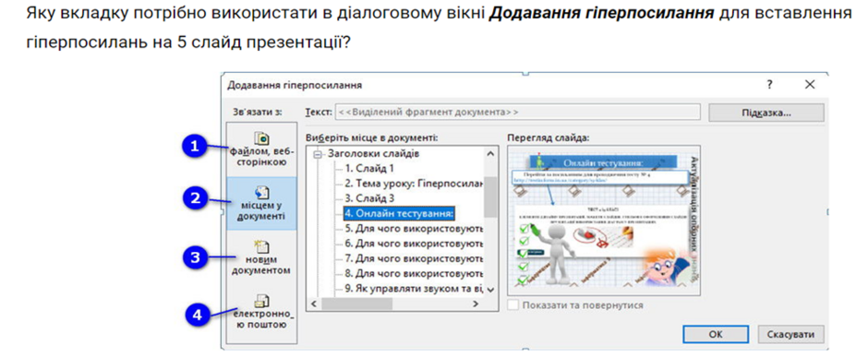Choose the new document link option
Viewport: 868px width, 358px height.
(262, 257)
